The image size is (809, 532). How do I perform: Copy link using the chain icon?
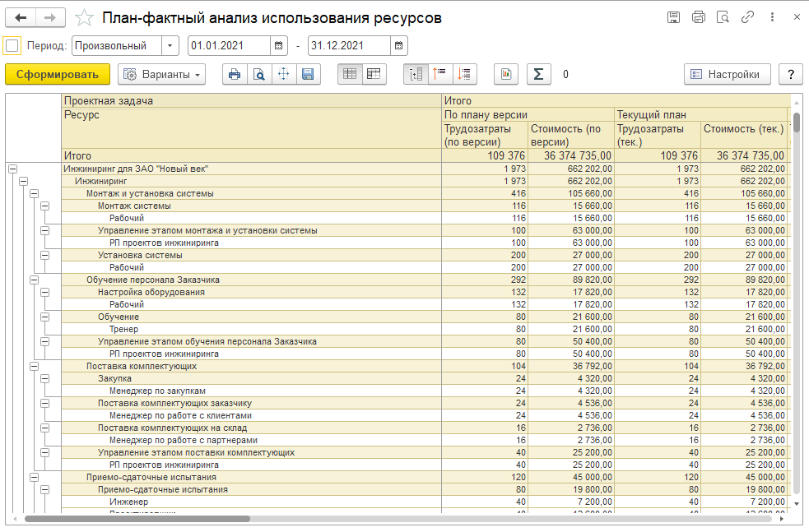(x=747, y=17)
